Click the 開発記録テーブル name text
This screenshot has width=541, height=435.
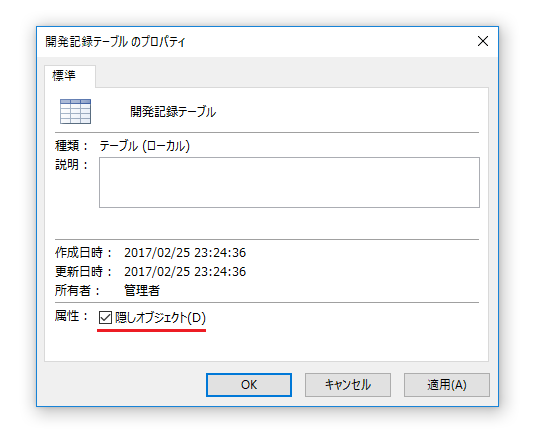pos(173,112)
